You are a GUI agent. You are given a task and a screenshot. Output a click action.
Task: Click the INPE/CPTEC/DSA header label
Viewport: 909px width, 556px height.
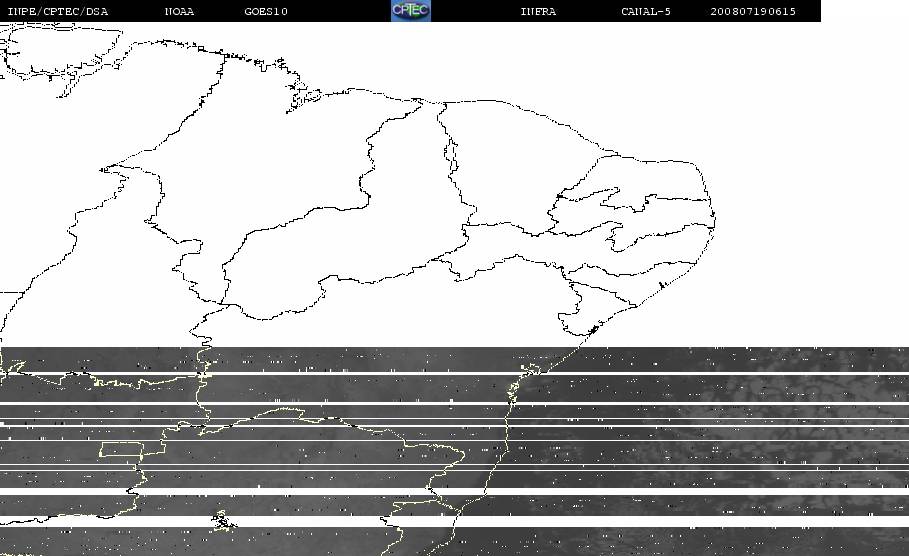point(58,11)
